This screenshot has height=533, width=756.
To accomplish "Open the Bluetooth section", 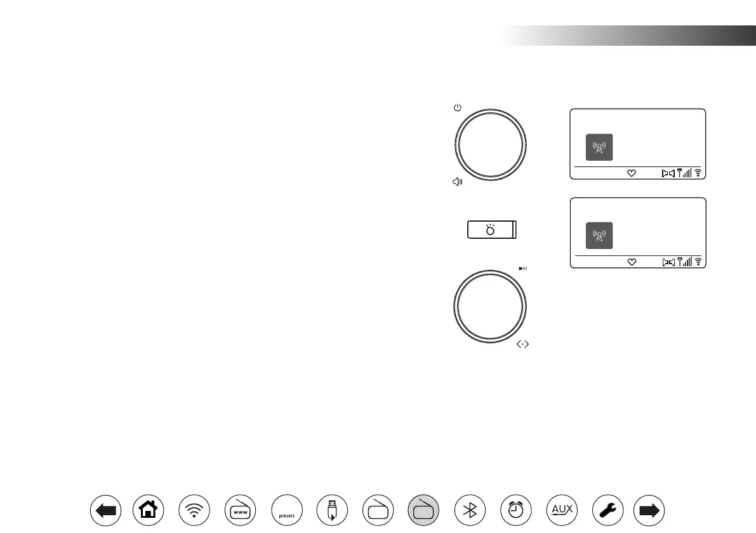I will [x=470, y=510].
